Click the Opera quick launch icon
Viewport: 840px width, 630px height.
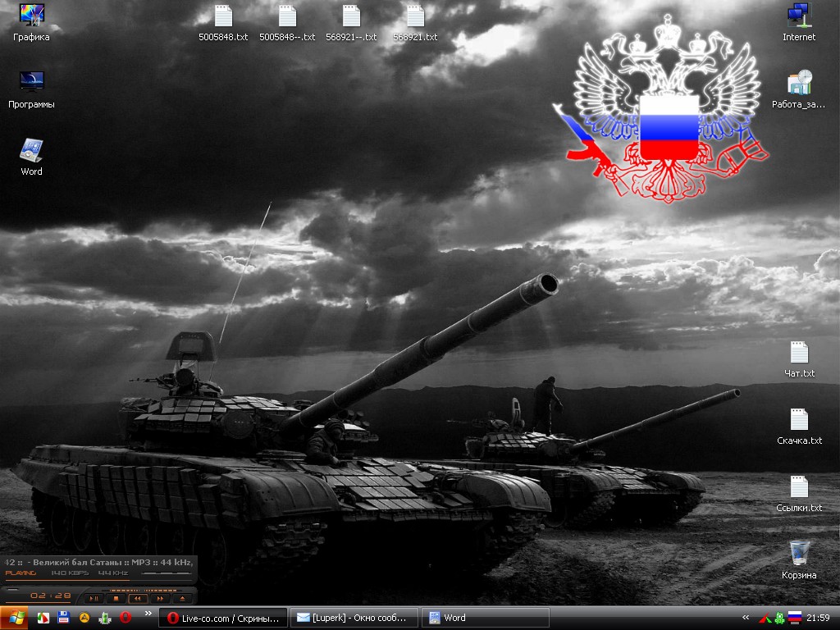[126, 618]
